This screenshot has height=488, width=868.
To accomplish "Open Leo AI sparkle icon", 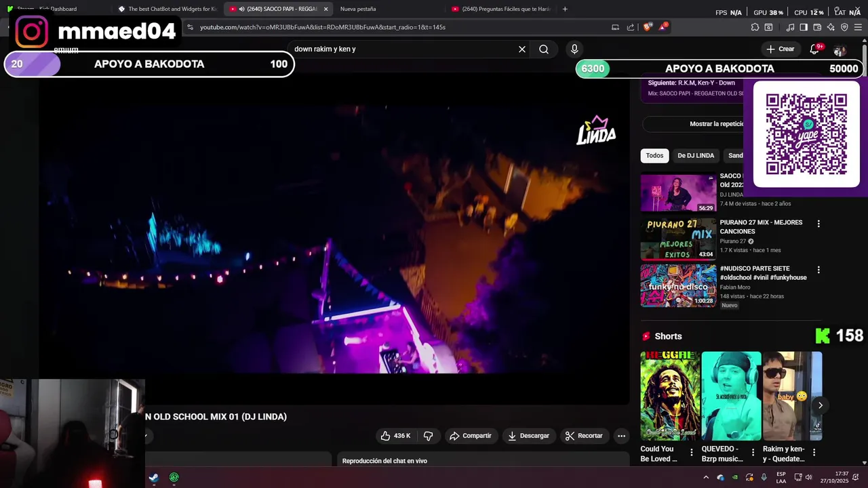I will coord(831,27).
